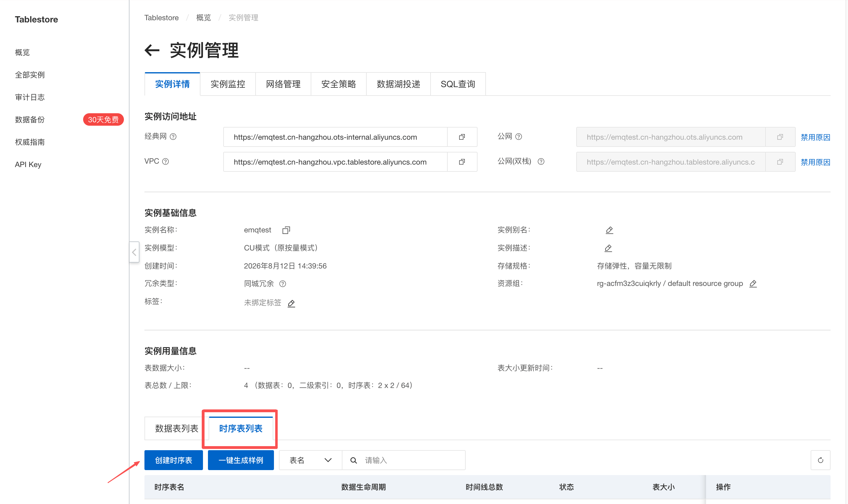Click the back arrow beside 实例管理 heading

(152, 50)
